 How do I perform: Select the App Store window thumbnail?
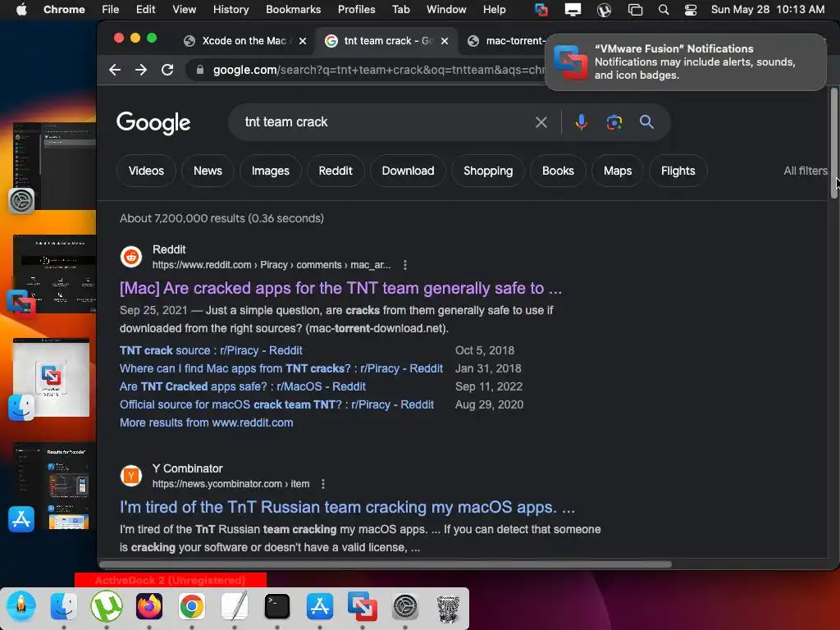pos(53,487)
